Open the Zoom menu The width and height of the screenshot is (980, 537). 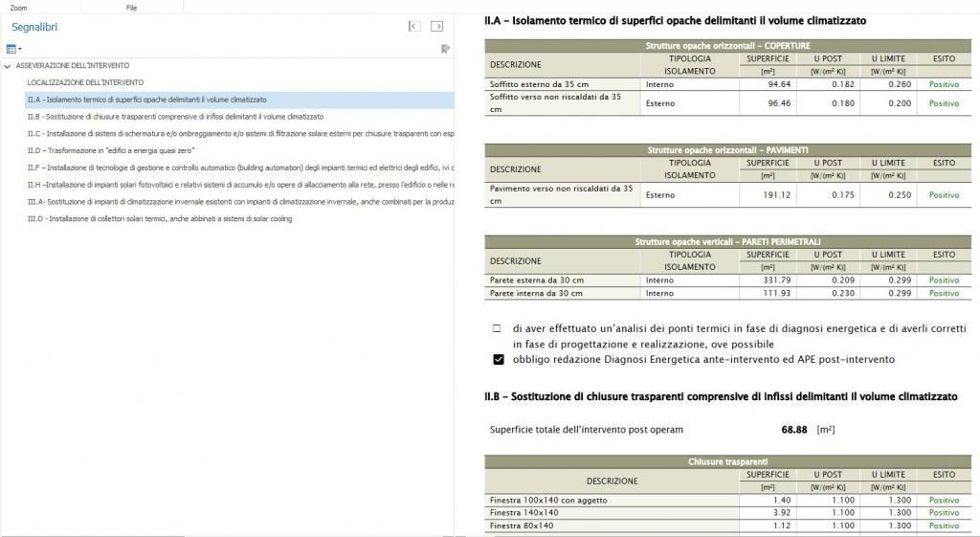pyautogui.click(x=17, y=7)
